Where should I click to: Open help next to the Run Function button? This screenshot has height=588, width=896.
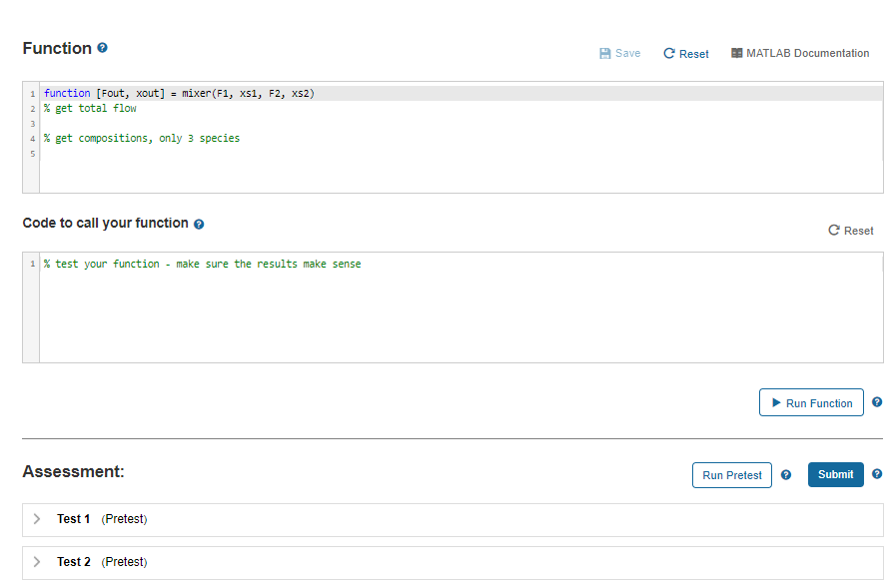pos(876,401)
